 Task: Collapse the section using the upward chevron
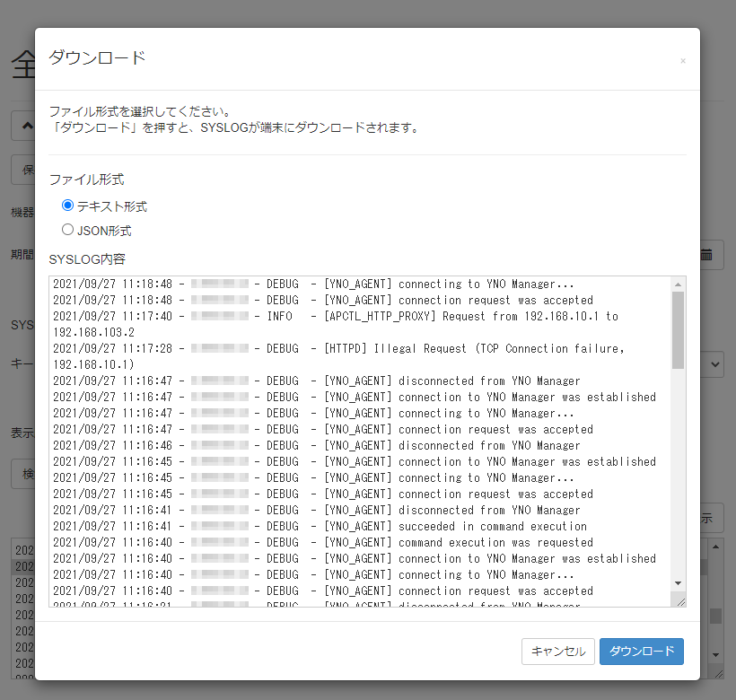click(x=27, y=126)
